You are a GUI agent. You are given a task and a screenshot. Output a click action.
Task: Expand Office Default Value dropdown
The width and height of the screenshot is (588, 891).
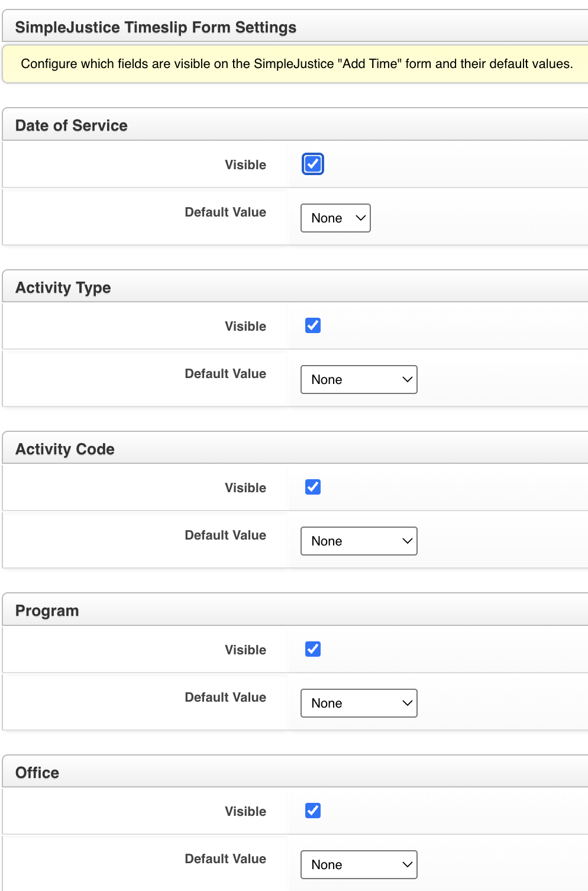point(359,864)
